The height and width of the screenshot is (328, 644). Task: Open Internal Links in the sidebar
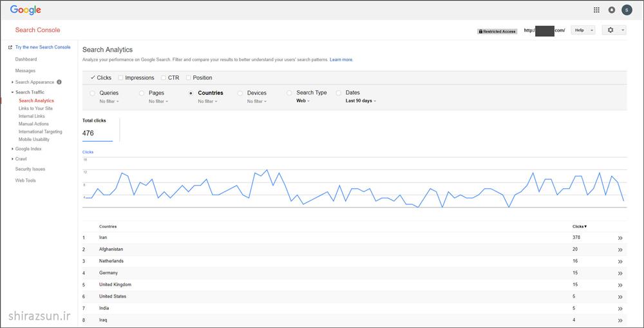tap(32, 117)
